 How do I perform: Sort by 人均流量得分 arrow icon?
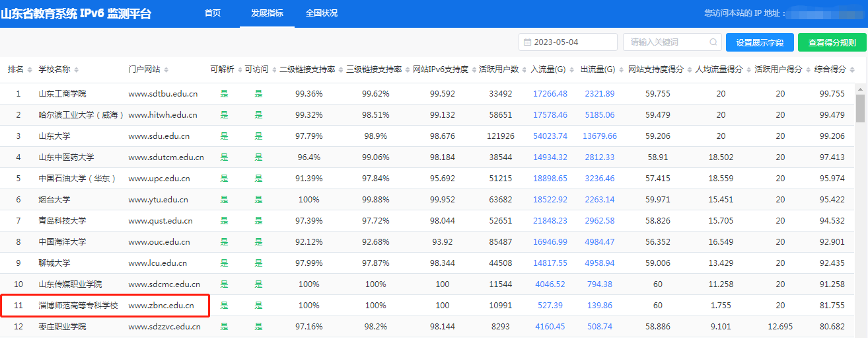[x=748, y=69]
